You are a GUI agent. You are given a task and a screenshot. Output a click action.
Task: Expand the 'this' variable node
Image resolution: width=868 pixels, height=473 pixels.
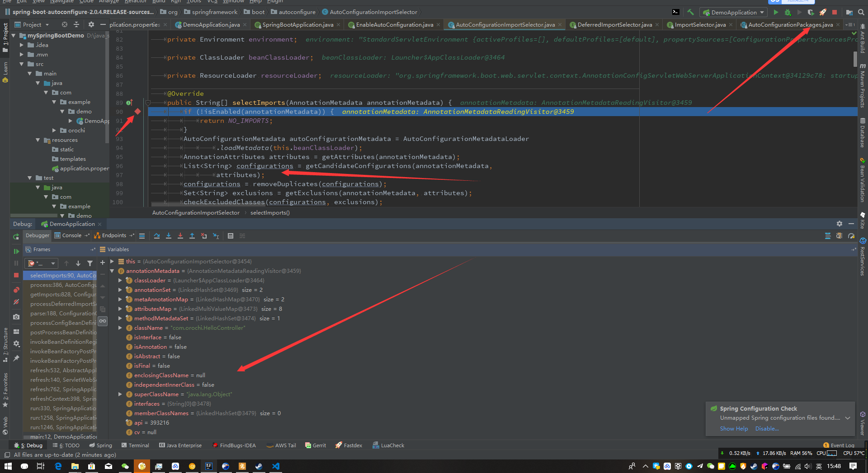tap(112, 262)
